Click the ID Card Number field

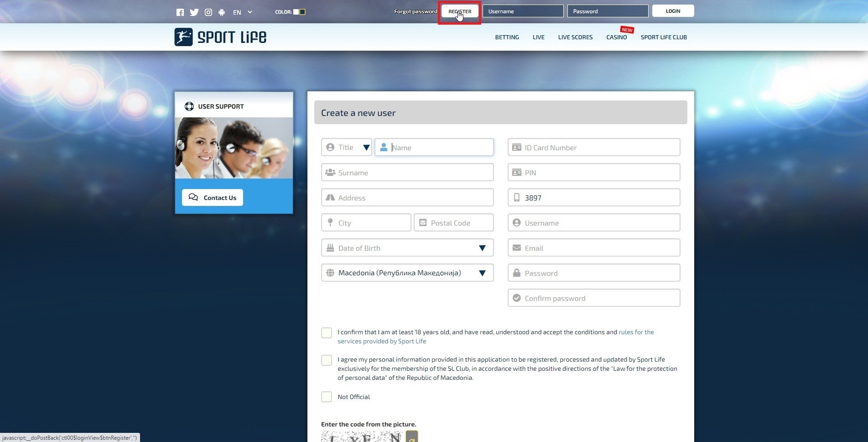click(x=594, y=147)
